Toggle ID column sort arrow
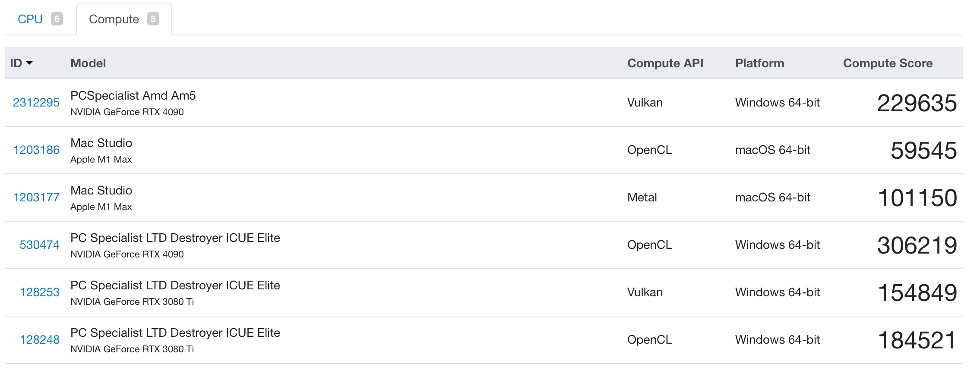Screen dimensions: 980x370 (29, 63)
